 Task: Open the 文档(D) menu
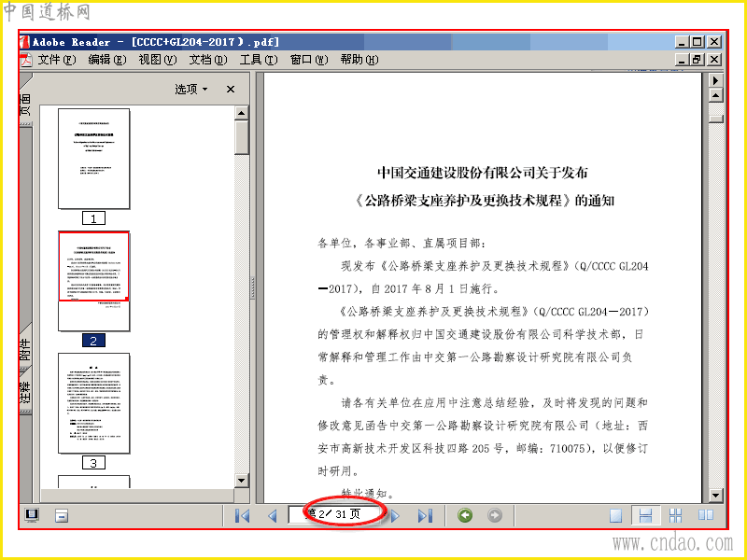(x=208, y=60)
